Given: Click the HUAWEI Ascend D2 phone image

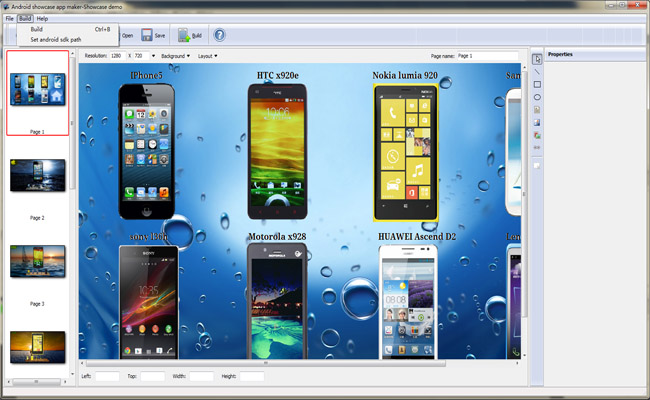Looking at the screenshot, I should pos(408,302).
